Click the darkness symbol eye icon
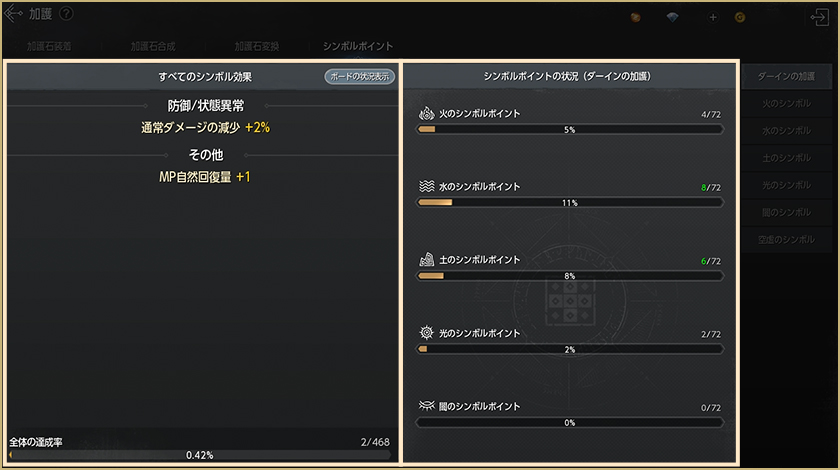 click(x=426, y=406)
